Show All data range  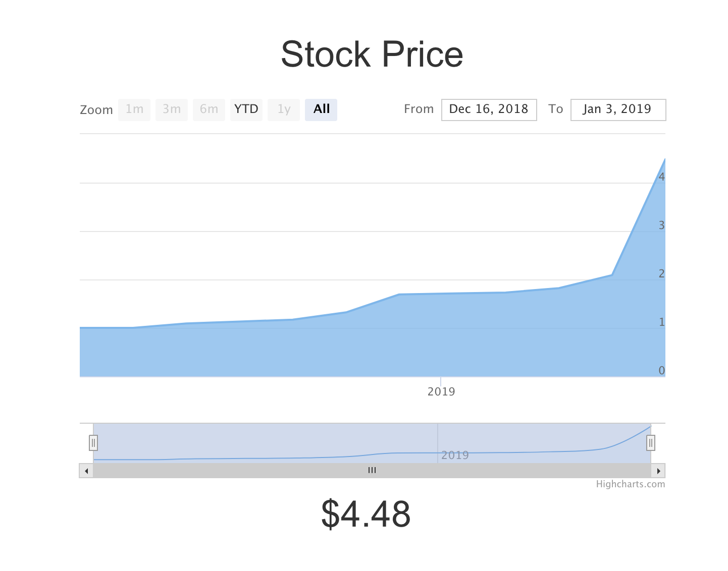(321, 109)
